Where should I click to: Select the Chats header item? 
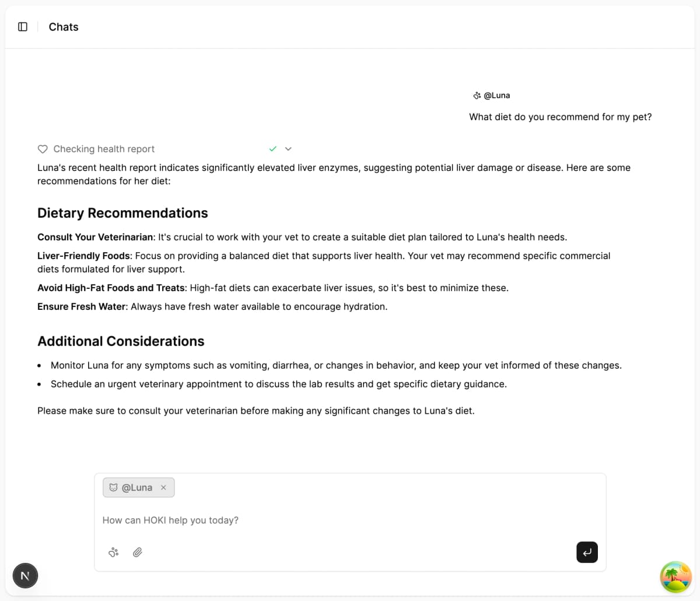(63, 27)
